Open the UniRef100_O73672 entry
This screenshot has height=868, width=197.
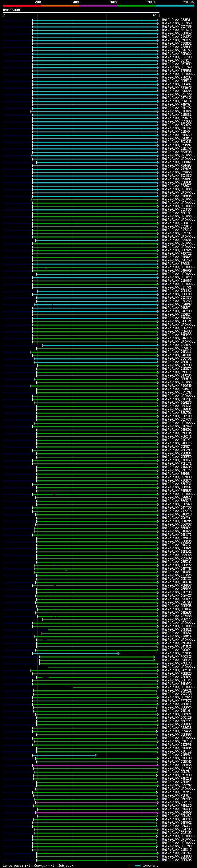[177, 186]
